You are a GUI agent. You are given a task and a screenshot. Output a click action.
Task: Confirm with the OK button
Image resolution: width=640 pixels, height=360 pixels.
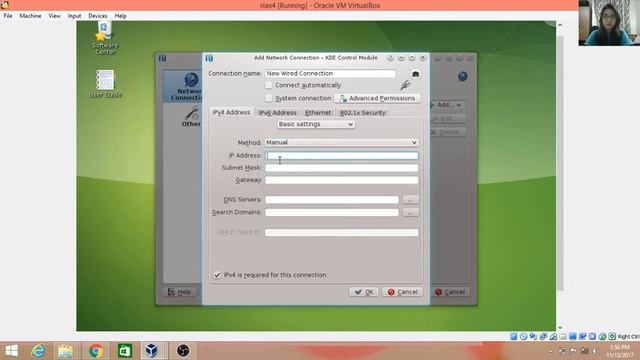click(x=364, y=292)
